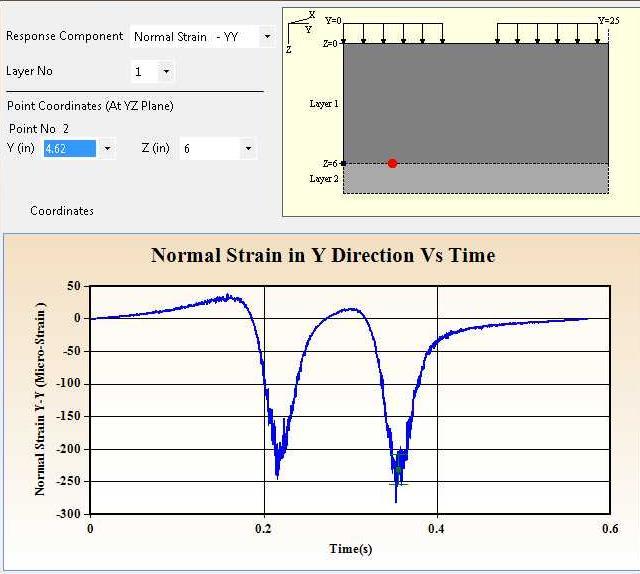Select the Y (in) value field 4.62
Image resolution: width=640 pixels, height=574 pixels.
[x=70, y=149]
